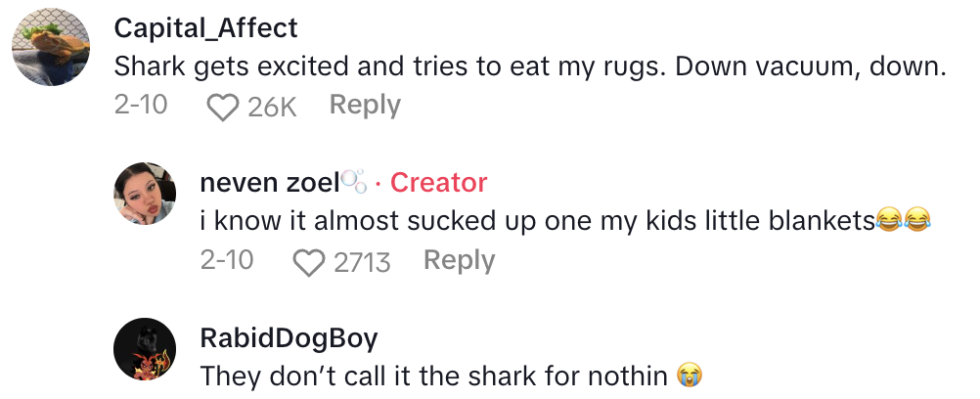
Task: Like the Capital_Affect comment with heart icon
Action: click(x=224, y=107)
